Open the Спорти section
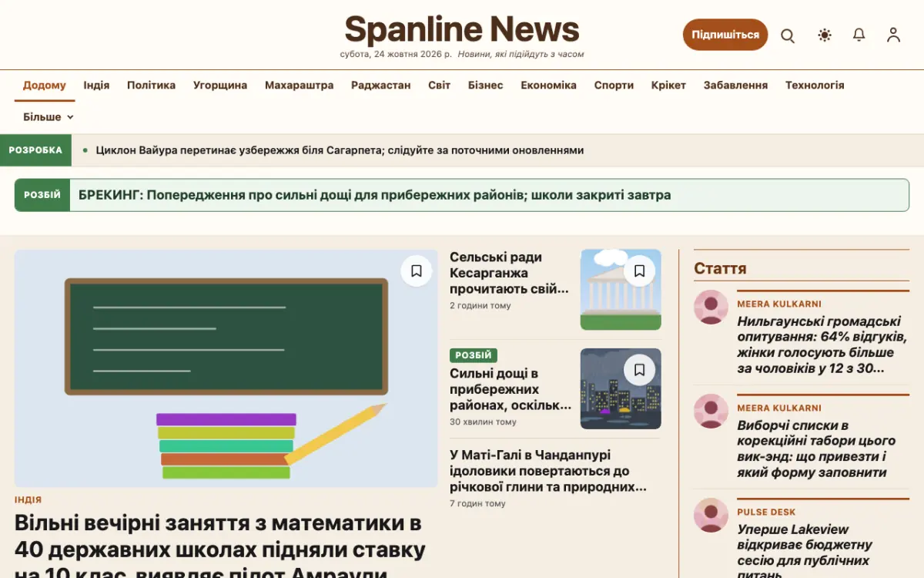 tap(614, 86)
